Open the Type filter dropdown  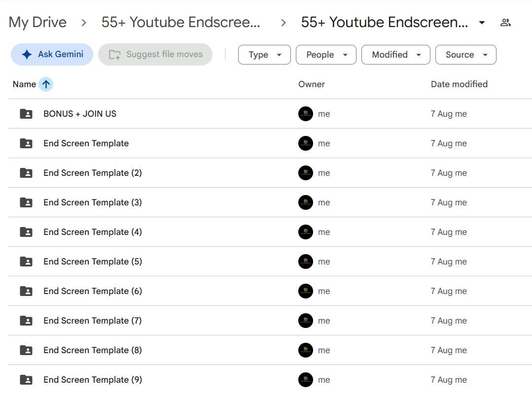coord(264,55)
